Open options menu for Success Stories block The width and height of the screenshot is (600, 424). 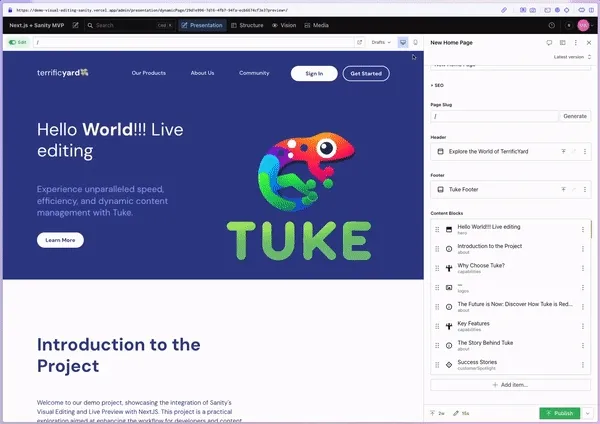point(583,364)
